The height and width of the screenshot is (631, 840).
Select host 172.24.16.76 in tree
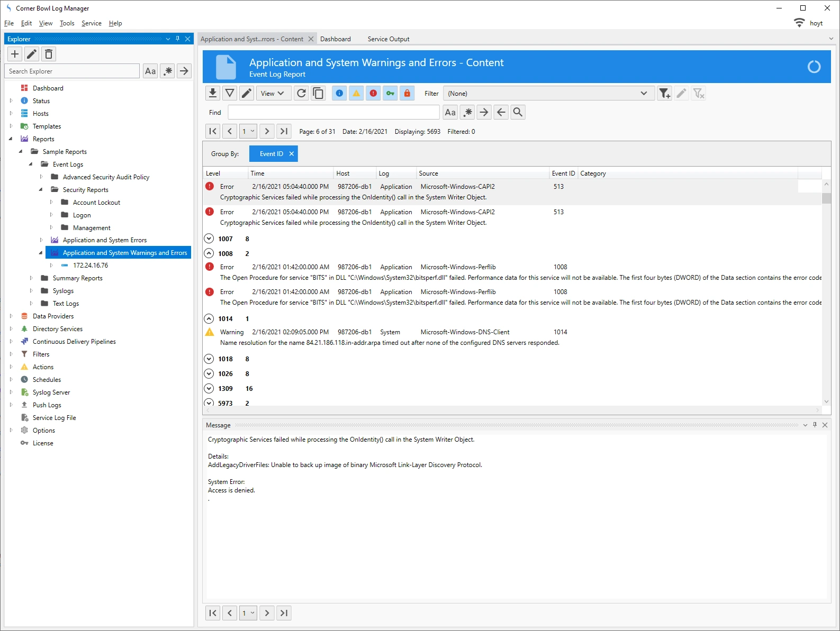click(91, 266)
